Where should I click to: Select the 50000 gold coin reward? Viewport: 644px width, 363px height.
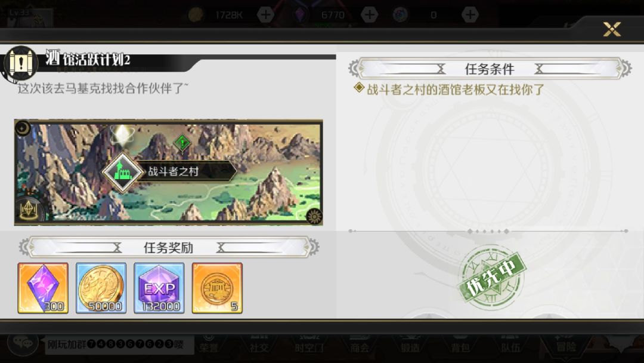(101, 288)
